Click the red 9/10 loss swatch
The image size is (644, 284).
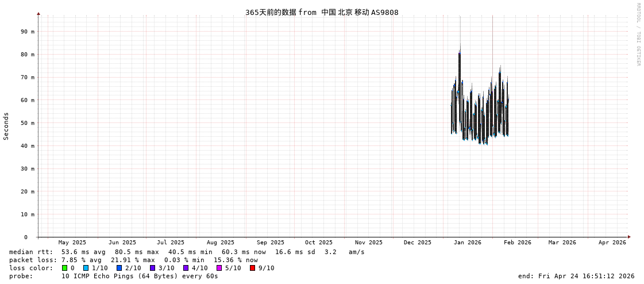(x=253, y=268)
